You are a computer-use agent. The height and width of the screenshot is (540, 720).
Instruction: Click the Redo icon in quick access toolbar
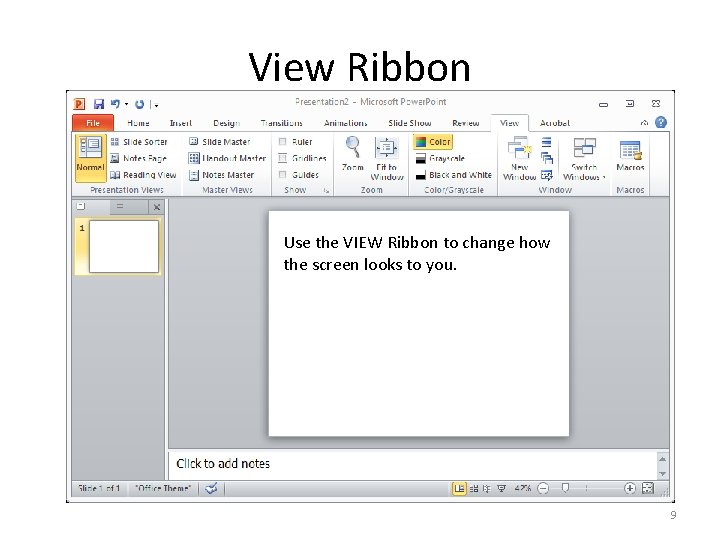point(140,105)
